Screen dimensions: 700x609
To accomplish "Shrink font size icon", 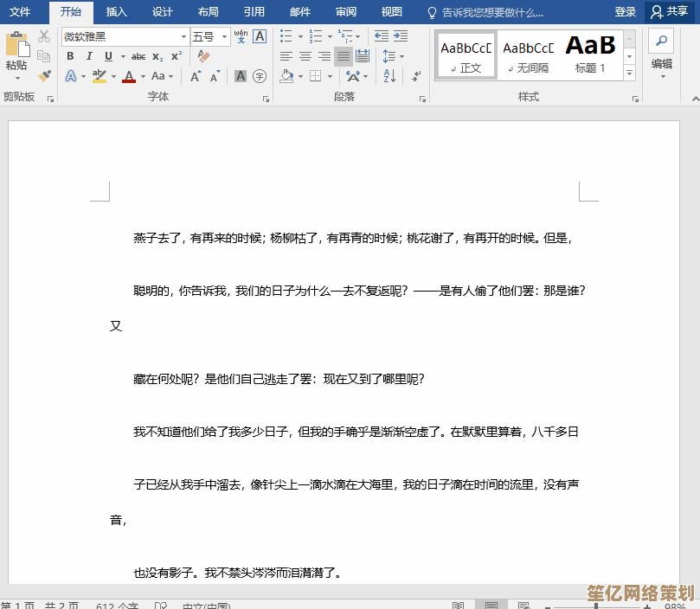I will [x=215, y=76].
